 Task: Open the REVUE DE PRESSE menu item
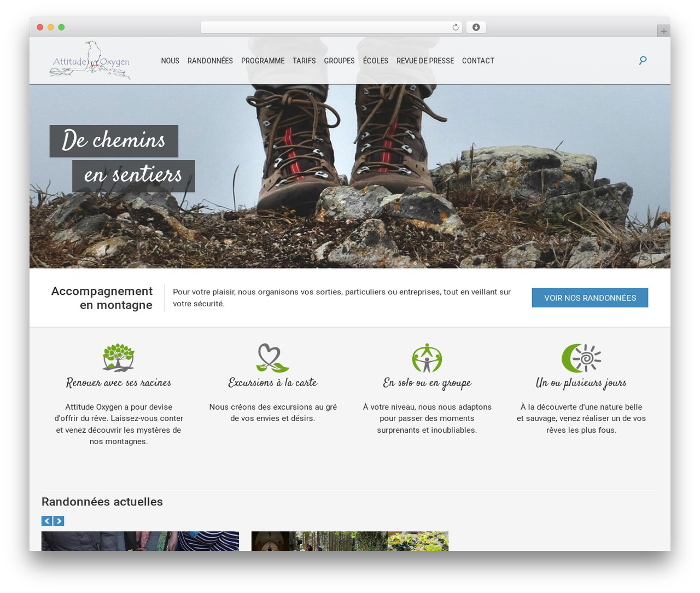coord(425,61)
